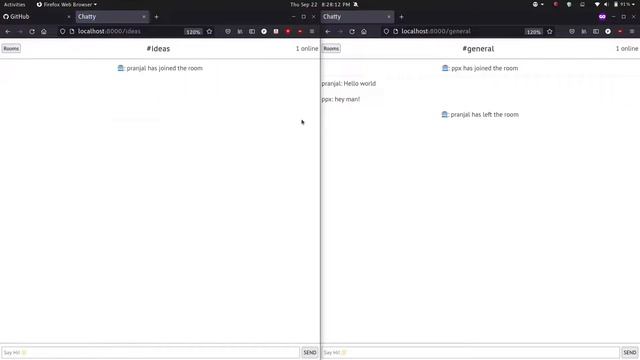The image size is (640, 360).
Task: Open the right Firefox application menu
Action: 632,31
